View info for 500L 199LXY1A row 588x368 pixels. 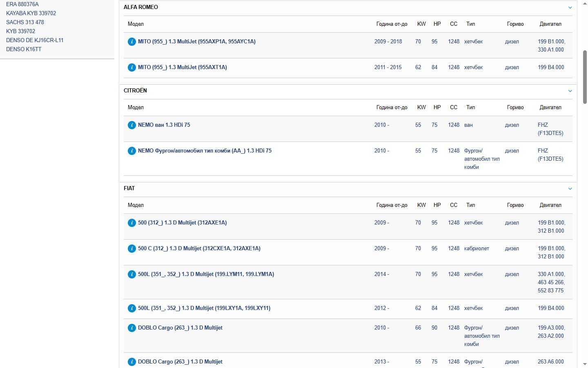tap(131, 308)
